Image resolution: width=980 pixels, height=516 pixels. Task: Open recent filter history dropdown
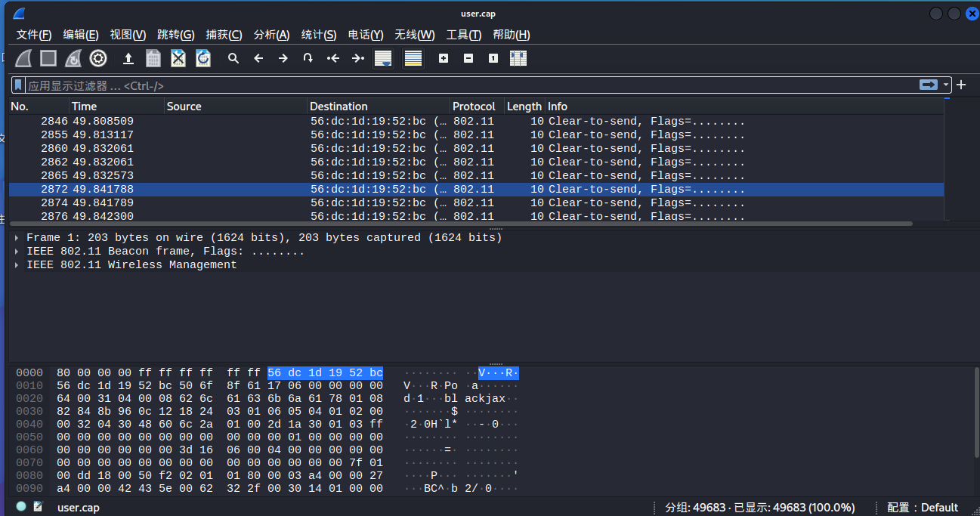946,85
